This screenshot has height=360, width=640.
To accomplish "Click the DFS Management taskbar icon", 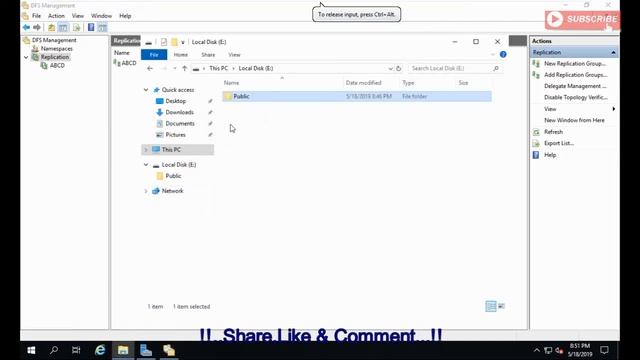I will (x=169, y=350).
